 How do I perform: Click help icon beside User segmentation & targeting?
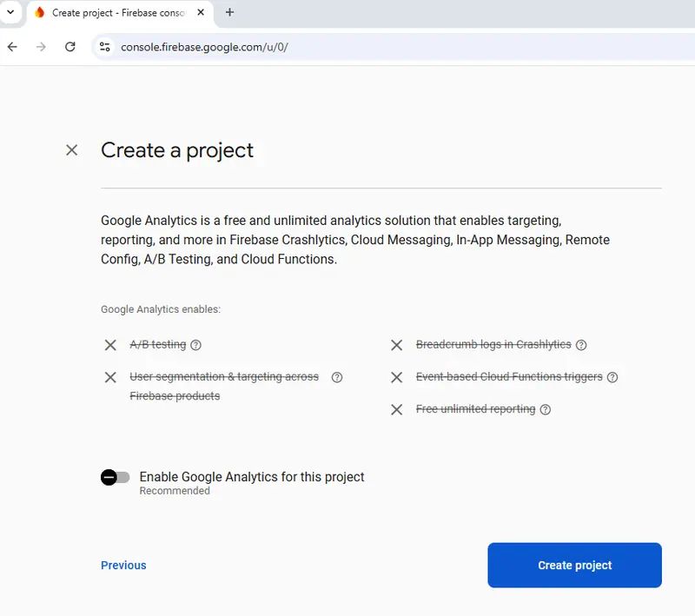tap(337, 377)
